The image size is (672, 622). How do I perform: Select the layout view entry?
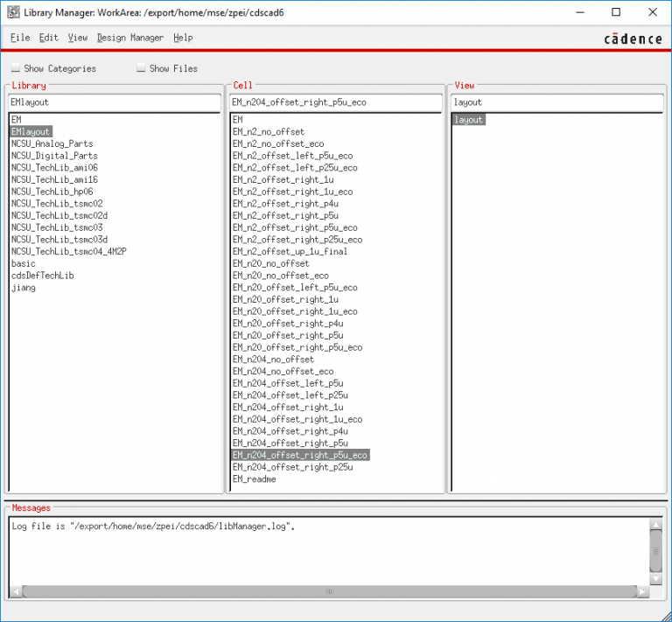468,120
